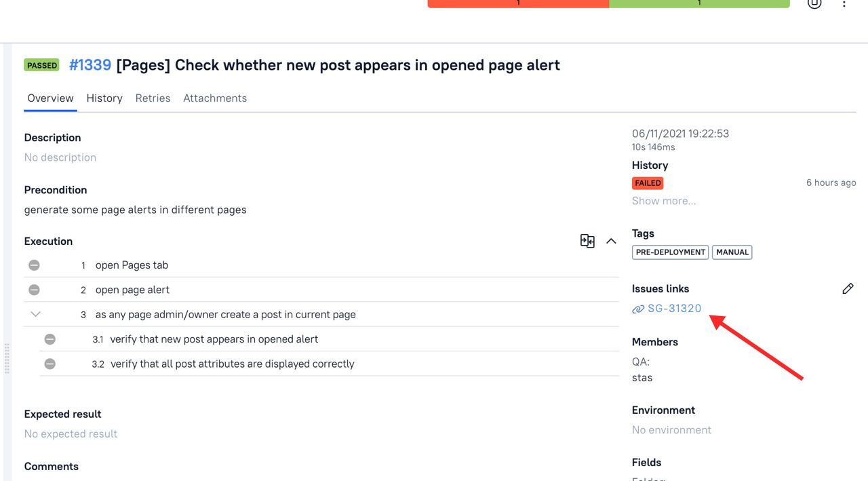The height and width of the screenshot is (481, 868).
Task: Click the duration '10s 146ms'
Action: 653,147
